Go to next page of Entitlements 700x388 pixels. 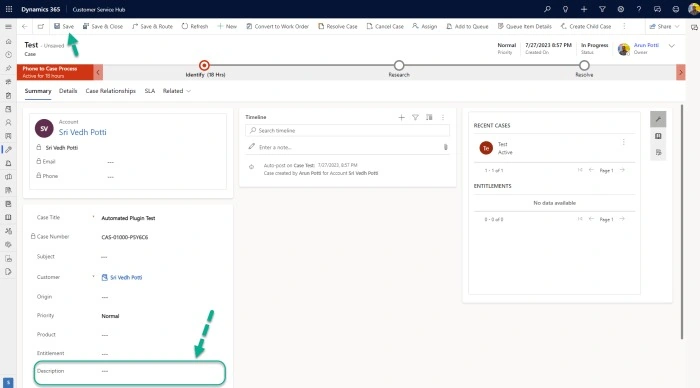[622, 219]
